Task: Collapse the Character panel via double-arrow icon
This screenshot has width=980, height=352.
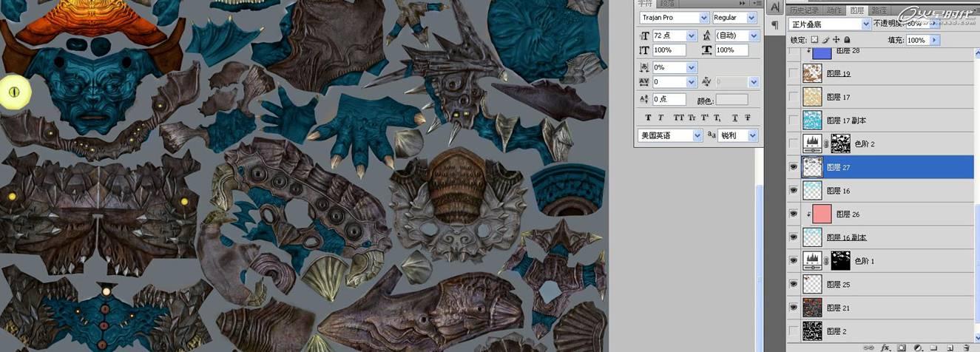Action: pyautogui.click(x=743, y=4)
